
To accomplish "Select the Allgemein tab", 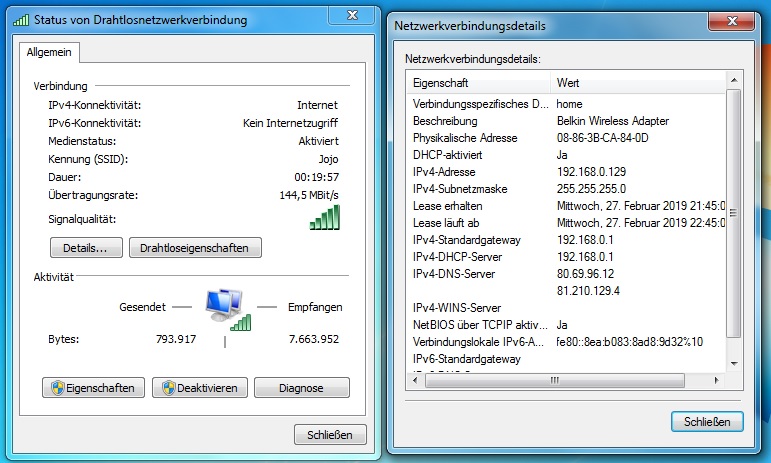I will [49, 52].
